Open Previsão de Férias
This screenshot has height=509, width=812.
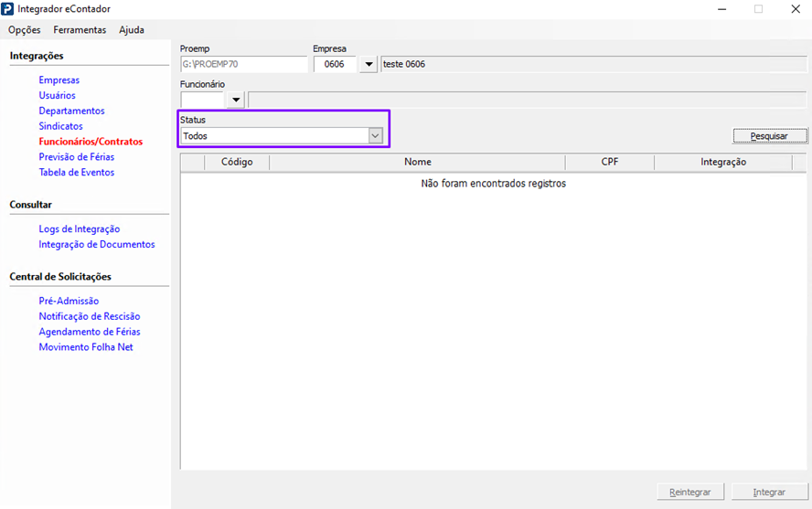click(x=76, y=157)
